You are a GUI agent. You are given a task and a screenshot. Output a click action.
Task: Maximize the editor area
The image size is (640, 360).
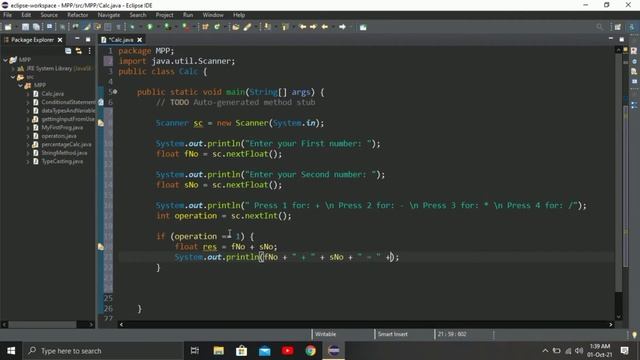[x=622, y=40]
